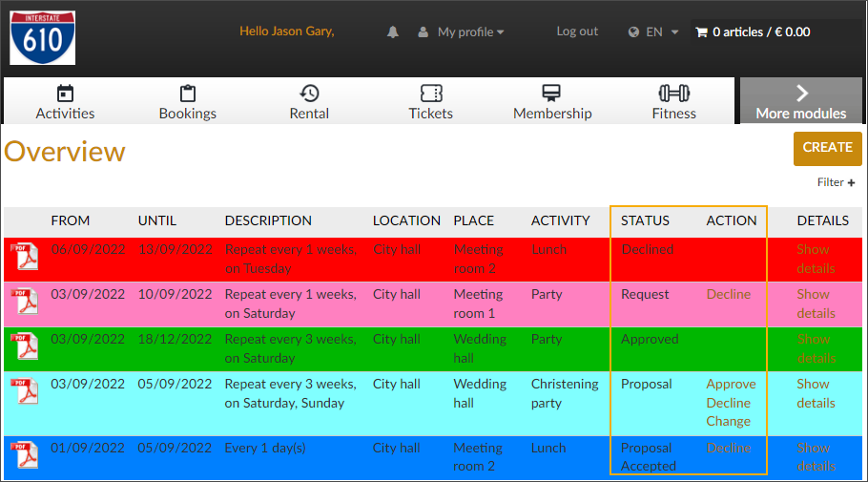The width and height of the screenshot is (868, 482).
Task: Click the Interstate 610 logo
Action: (x=43, y=38)
